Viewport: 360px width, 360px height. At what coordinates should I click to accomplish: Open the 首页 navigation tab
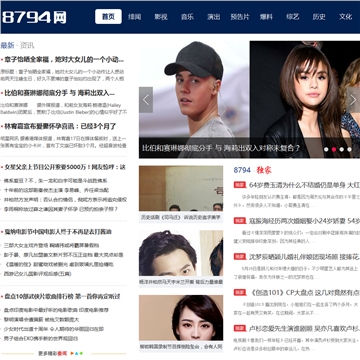click(108, 17)
